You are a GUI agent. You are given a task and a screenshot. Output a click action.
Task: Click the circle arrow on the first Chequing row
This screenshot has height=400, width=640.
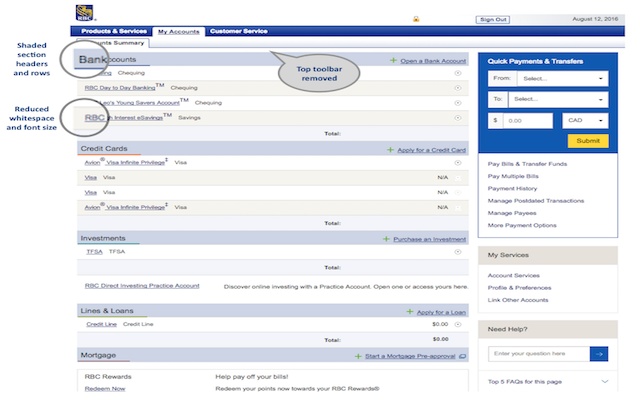point(458,73)
